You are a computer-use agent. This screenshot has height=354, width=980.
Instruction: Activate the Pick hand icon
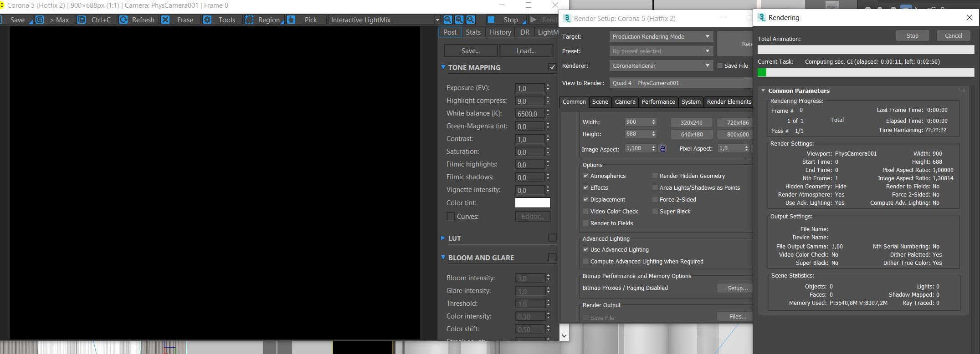pyautogui.click(x=292, y=20)
